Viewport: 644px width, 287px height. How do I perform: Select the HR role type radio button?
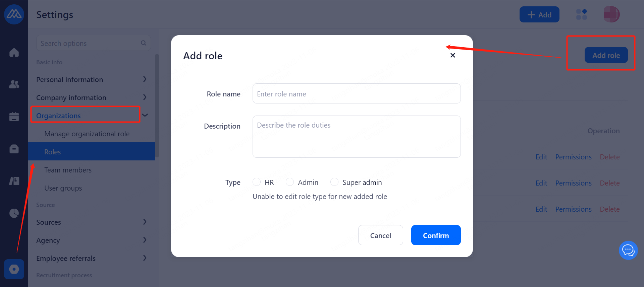257,182
